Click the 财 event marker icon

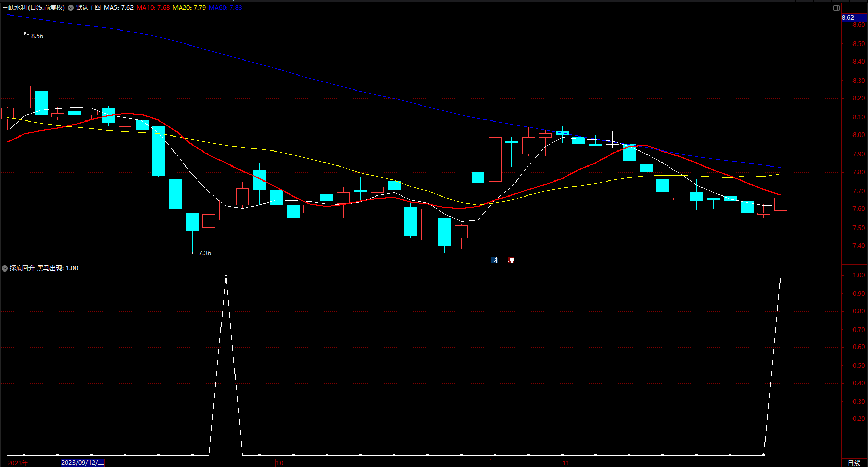(x=494, y=260)
